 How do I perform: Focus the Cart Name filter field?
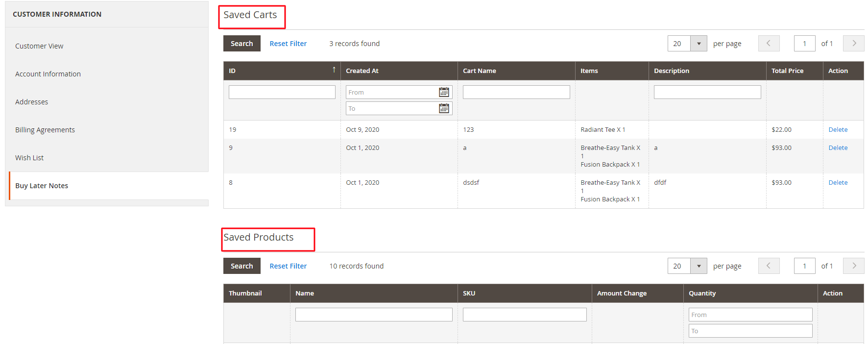[516, 92]
